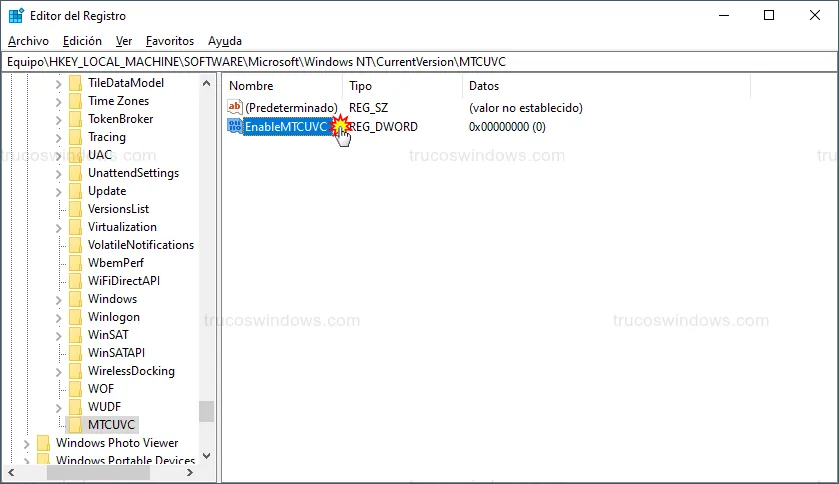Click the Winlogon folder icon

(x=76, y=317)
